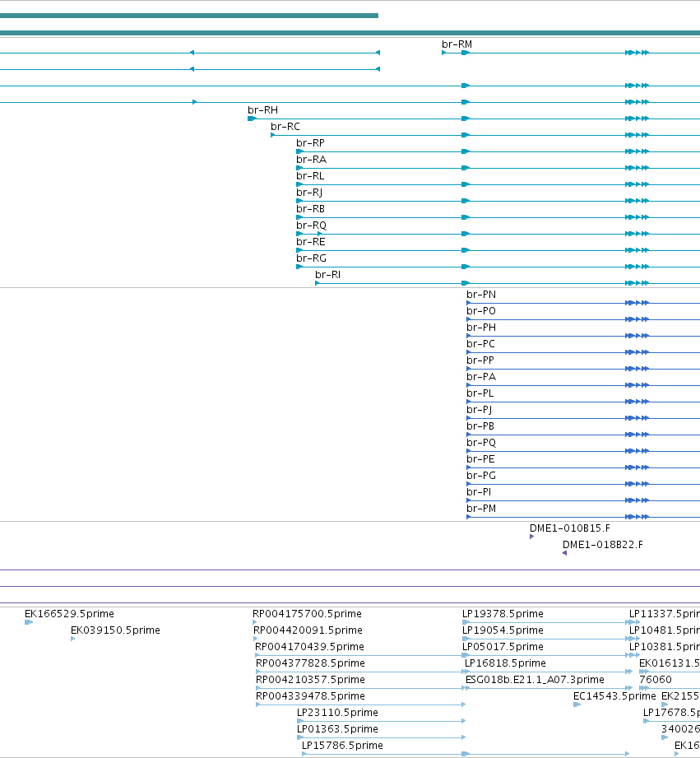Open the br-RL transcript label
This screenshot has height=758, width=700.
point(310,176)
